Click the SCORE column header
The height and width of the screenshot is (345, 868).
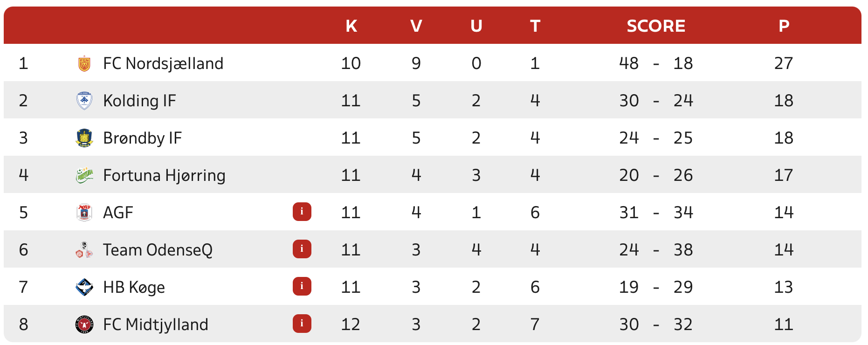tap(656, 26)
